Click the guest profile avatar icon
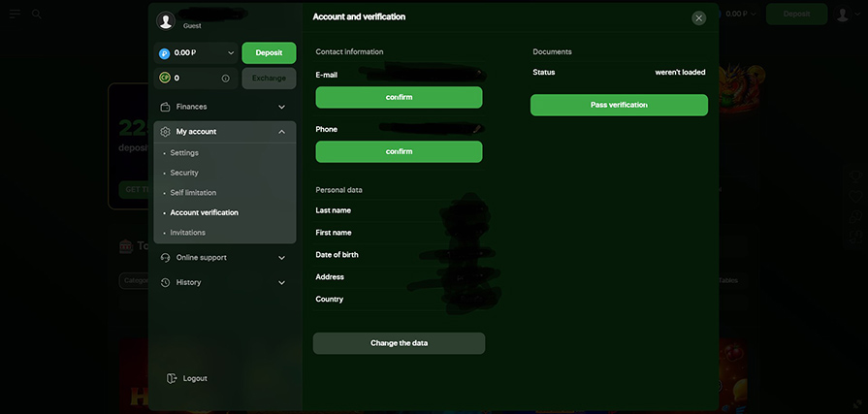Image resolution: width=868 pixels, height=414 pixels. point(166,21)
